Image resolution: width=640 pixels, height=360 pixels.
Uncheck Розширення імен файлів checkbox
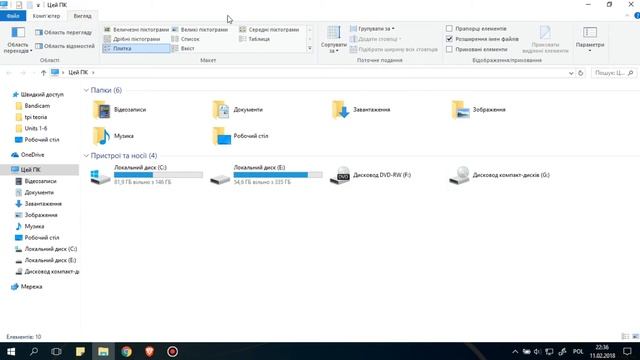pyautogui.click(x=449, y=39)
